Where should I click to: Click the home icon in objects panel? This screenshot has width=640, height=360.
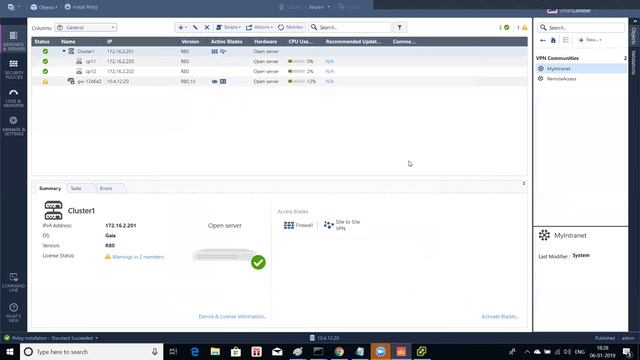coord(553,40)
